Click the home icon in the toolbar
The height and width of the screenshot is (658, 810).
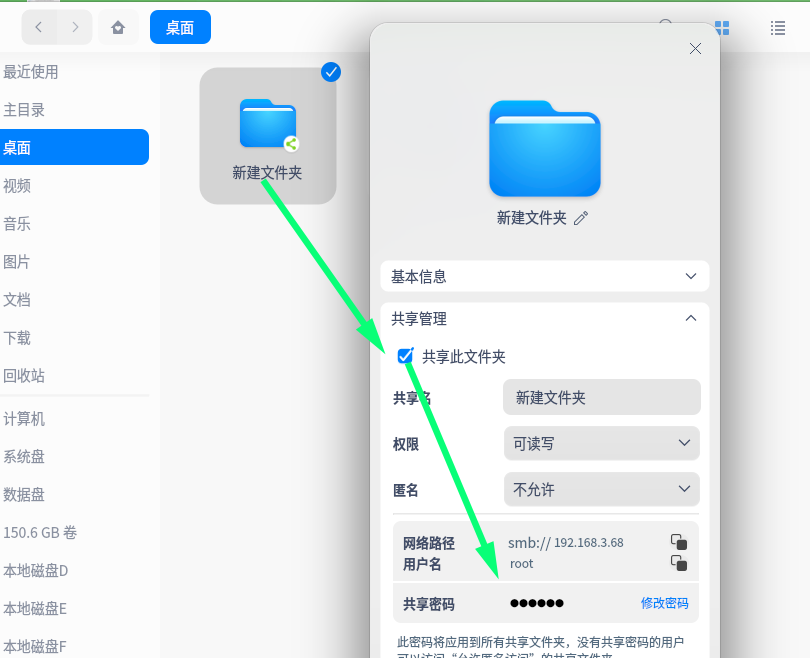[117, 27]
